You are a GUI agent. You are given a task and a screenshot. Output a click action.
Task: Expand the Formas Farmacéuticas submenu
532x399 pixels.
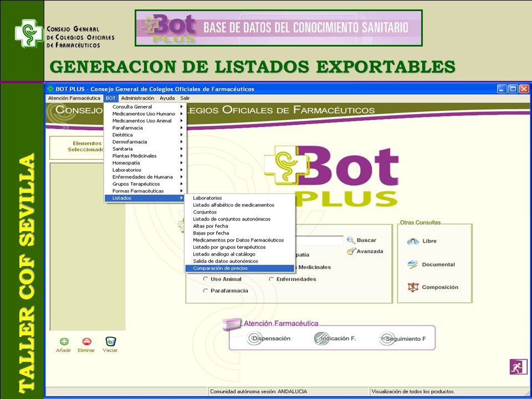pos(145,191)
